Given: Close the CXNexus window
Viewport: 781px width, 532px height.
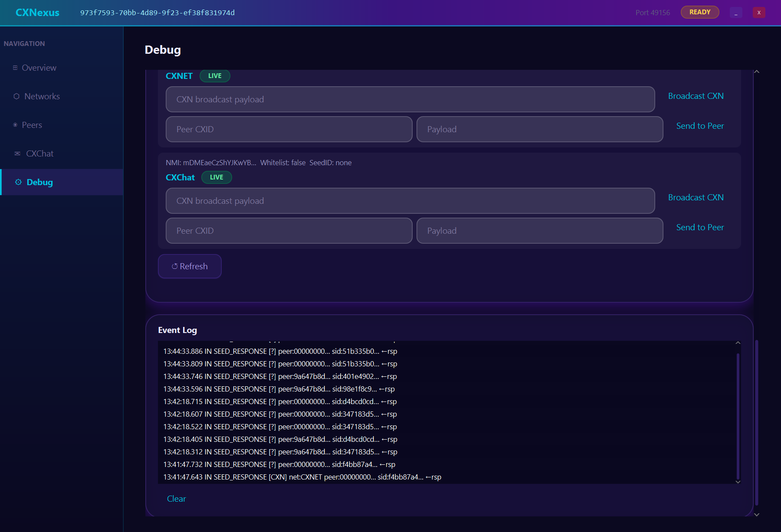Looking at the screenshot, I should coord(759,13).
